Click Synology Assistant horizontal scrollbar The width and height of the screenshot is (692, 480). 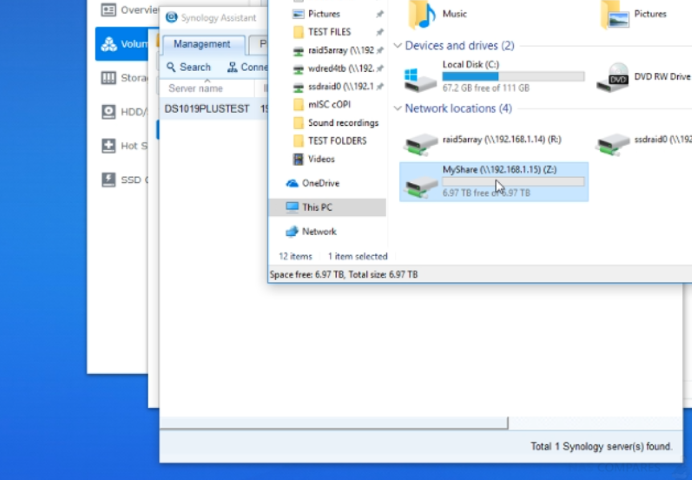pos(334,423)
